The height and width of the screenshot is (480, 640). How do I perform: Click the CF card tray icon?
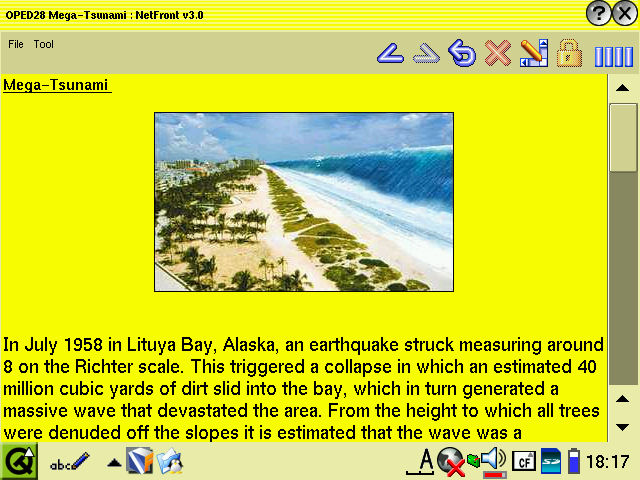(524, 462)
